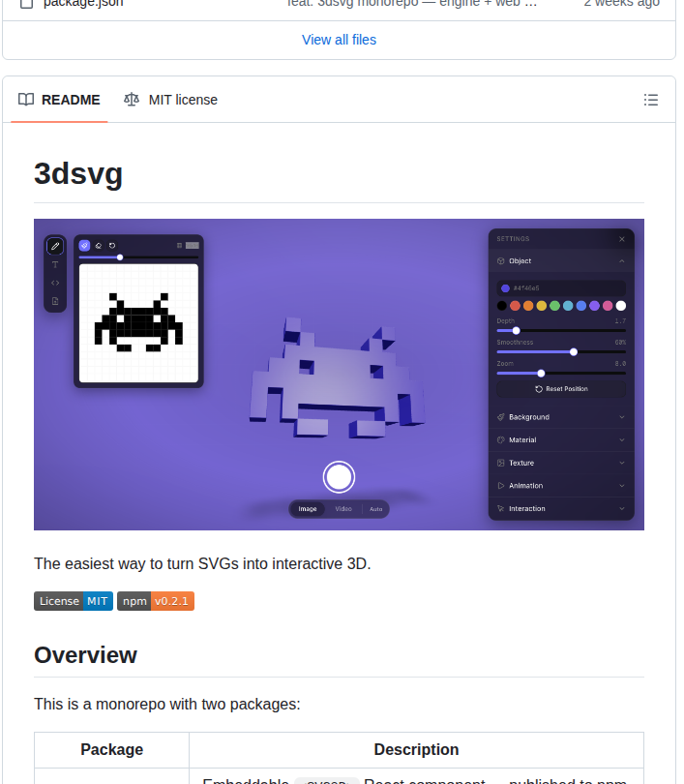The height and width of the screenshot is (784, 684).
Task: Click the Smoothness slider handle
Action: click(x=574, y=352)
